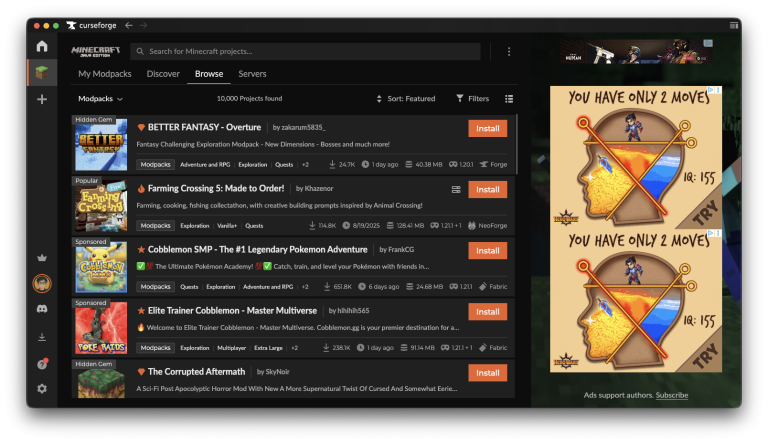
Task: Switch to the My Modpacks tab
Action: 105,74
